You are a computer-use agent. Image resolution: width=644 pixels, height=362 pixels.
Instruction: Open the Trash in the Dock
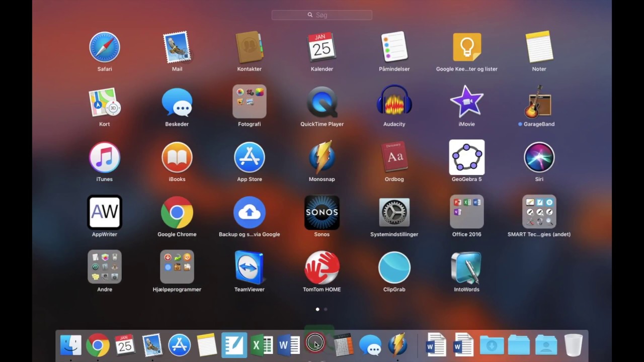[x=573, y=345]
